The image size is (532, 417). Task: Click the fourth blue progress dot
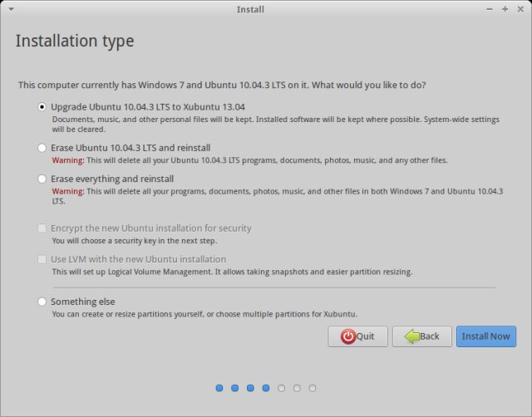pos(266,388)
